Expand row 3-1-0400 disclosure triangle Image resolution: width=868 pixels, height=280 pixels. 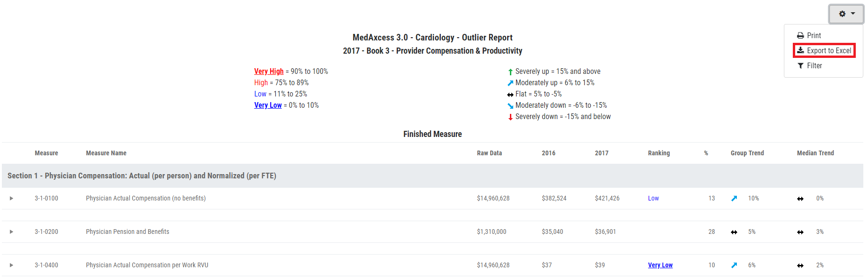[x=11, y=265]
